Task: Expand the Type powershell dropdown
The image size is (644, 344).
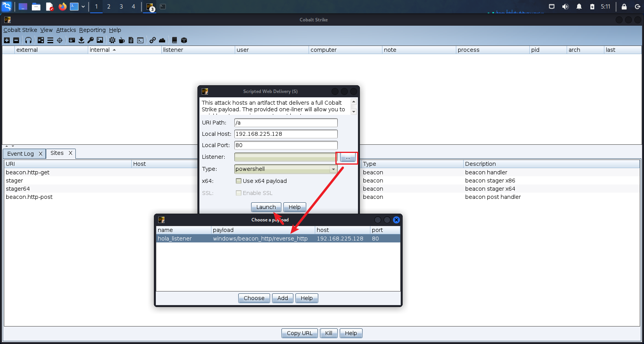Action: coord(333,169)
